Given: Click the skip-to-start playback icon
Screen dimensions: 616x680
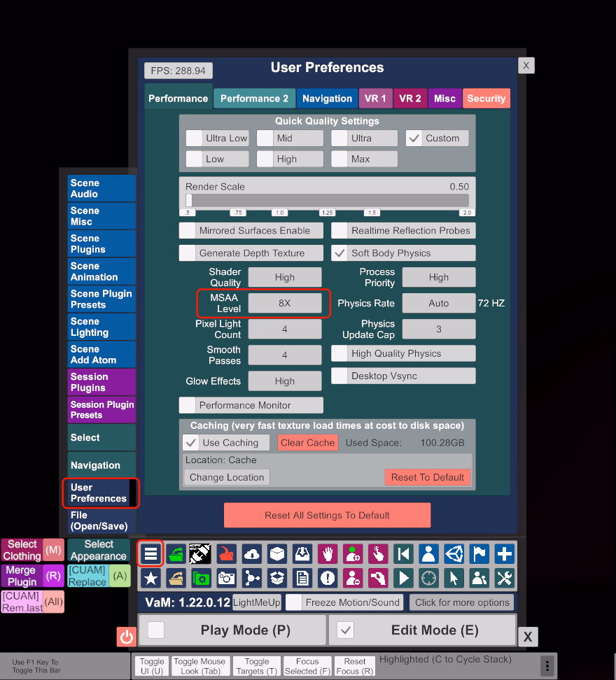Looking at the screenshot, I should click(403, 554).
